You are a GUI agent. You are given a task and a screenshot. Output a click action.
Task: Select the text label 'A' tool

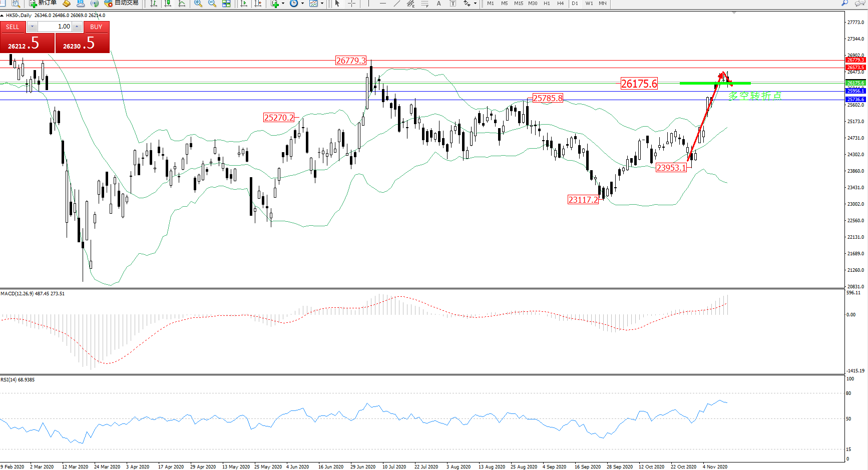click(439, 4)
